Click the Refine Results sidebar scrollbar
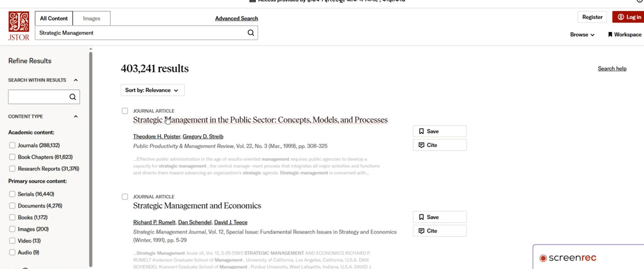This screenshot has height=269, width=644. click(91, 157)
